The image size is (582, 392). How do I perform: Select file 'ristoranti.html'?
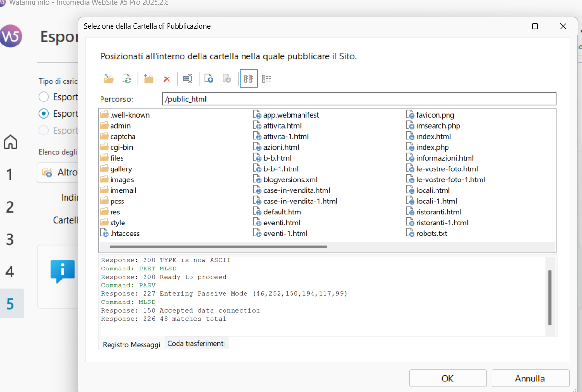click(x=439, y=212)
